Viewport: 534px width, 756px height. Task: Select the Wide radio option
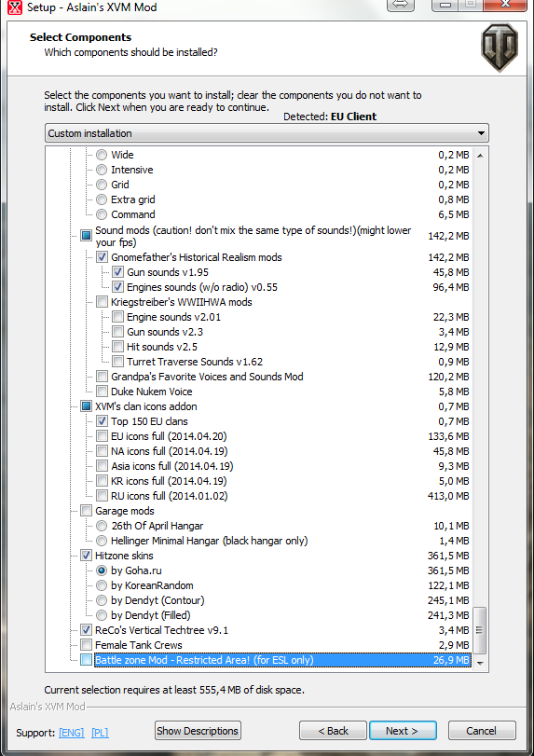pos(102,155)
